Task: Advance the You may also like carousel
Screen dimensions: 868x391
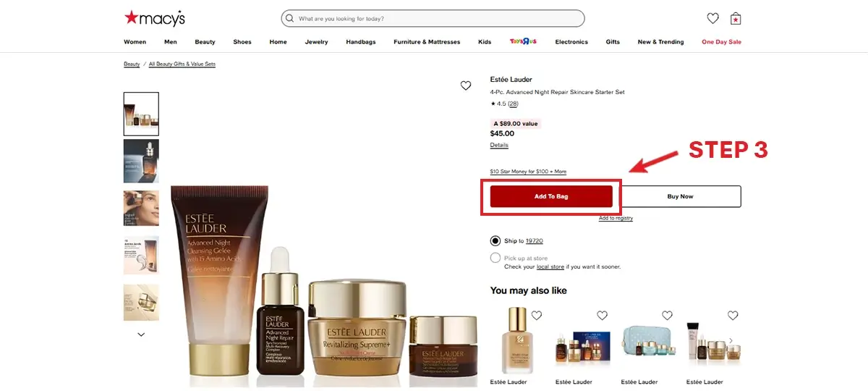Action: point(731,340)
